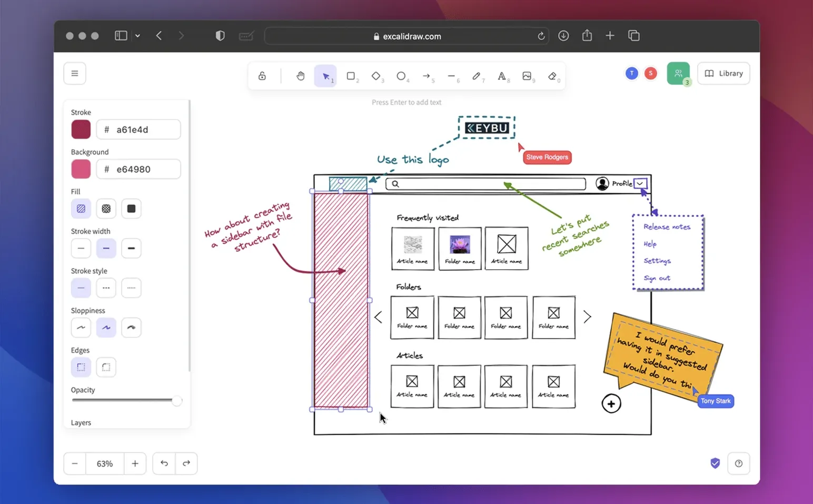813x504 pixels.
Task: Edit the stroke hex code a61e4d
Action: [x=138, y=130]
